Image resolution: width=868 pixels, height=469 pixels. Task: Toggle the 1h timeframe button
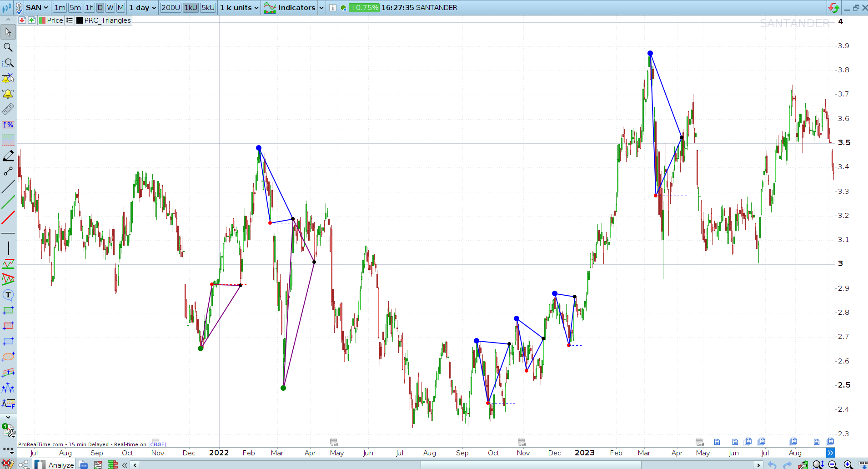point(90,8)
